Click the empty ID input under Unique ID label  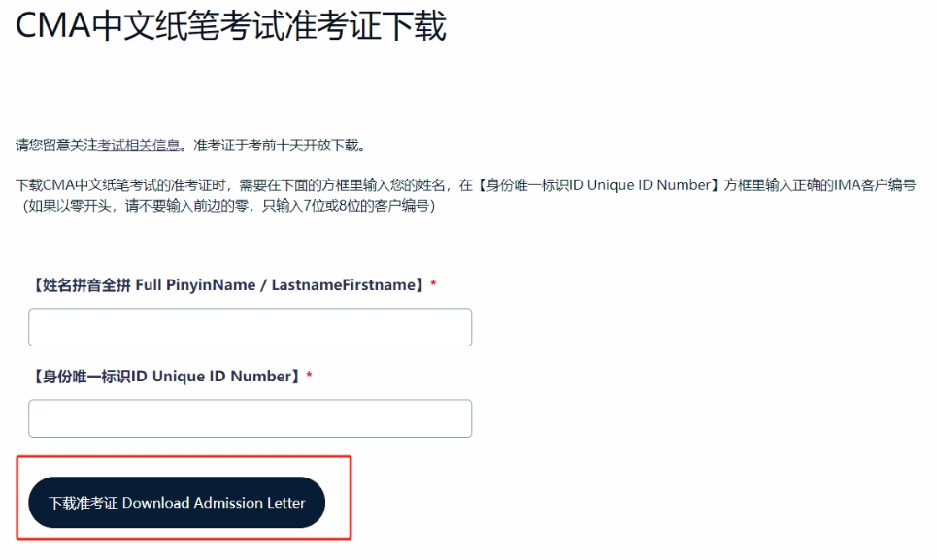250,417
